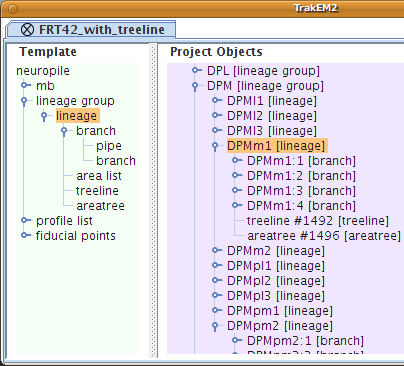Expand the DPMm1:1 branch
The width and height of the screenshot is (404, 366).
click(x=236, y=160)
